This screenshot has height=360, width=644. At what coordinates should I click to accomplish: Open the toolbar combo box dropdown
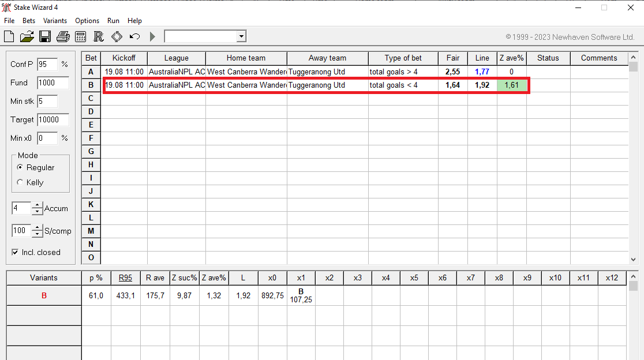coord(241,36)
